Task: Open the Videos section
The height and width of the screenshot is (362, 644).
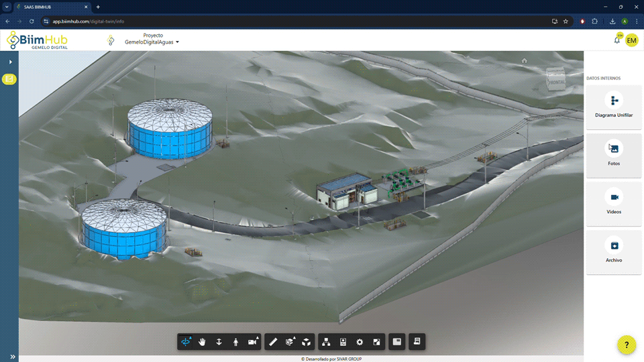Action: click(614, 204)
